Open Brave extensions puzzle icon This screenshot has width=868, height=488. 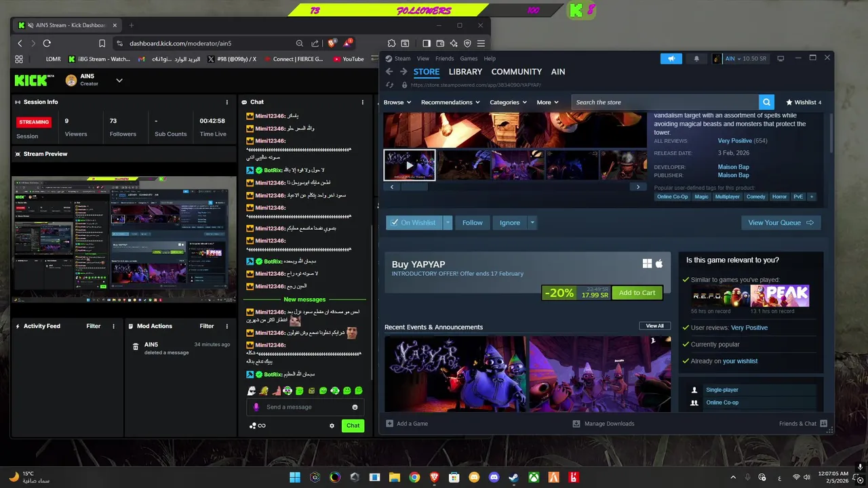coord(392,43)
